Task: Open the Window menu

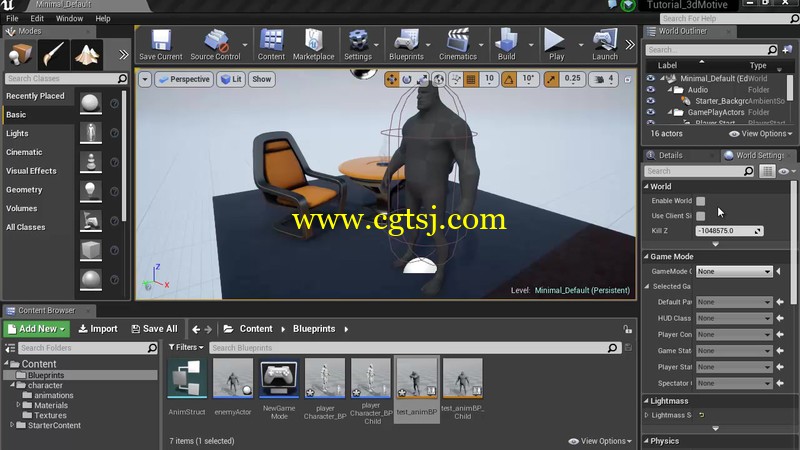Action: click(69, 18)
